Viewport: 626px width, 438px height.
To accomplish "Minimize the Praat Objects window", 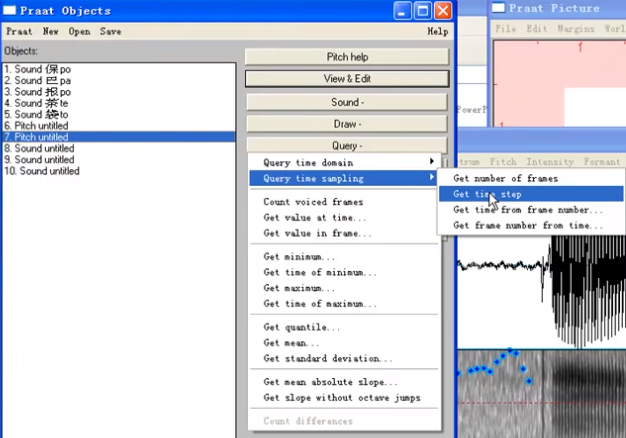I will pyautogui.click(x=402, y=11).
